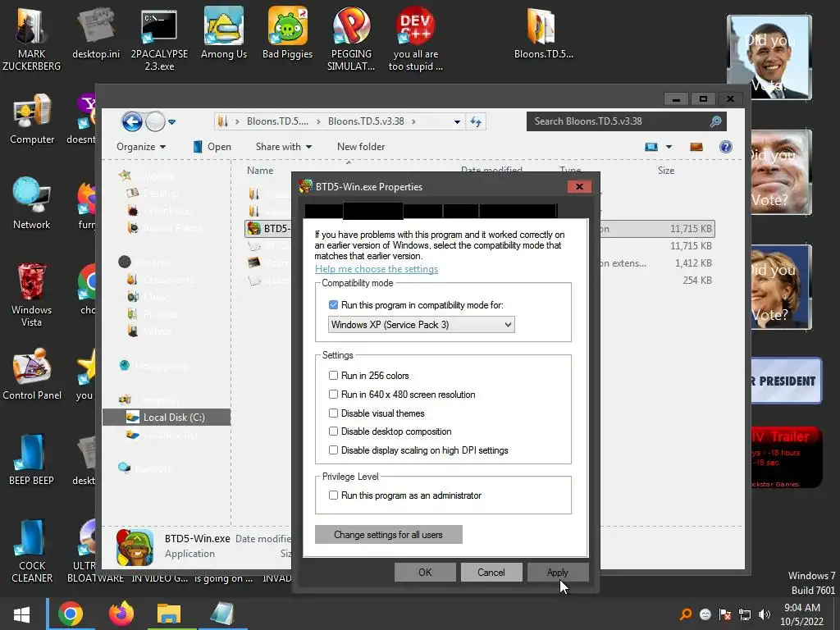This screenshot has height=630, width=840.
Task: Select the BEEP BEEP desktop icon
Action: pyautogui.click(x=31, y=459)
